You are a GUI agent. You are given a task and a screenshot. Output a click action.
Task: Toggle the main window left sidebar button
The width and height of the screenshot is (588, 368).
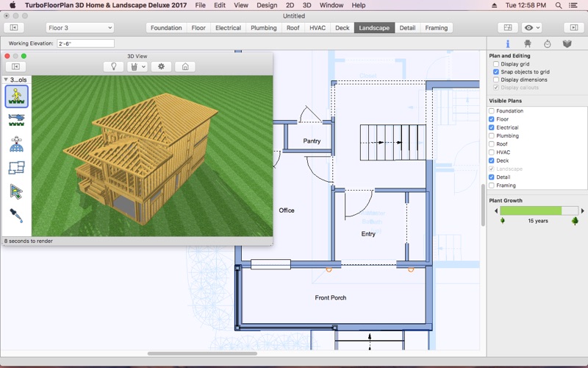(13, 27)
